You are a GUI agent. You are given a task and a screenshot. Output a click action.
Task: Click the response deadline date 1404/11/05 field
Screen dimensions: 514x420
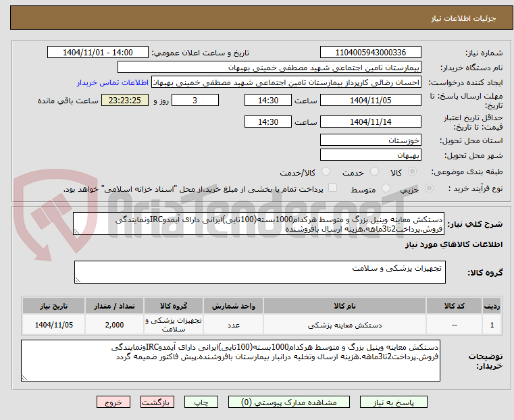pos(370,100)
